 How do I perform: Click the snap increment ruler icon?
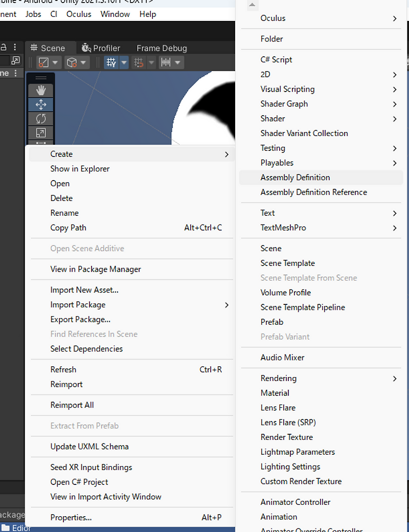coord(166,62)
